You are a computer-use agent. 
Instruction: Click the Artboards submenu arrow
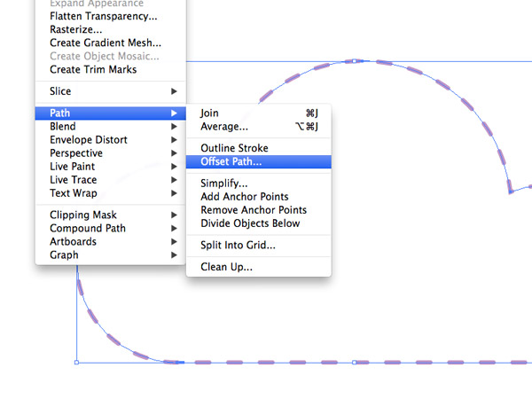174,241
